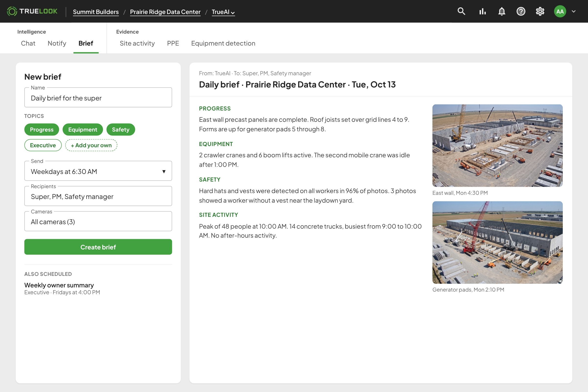Open the Site activity tab

coord(137,43)
